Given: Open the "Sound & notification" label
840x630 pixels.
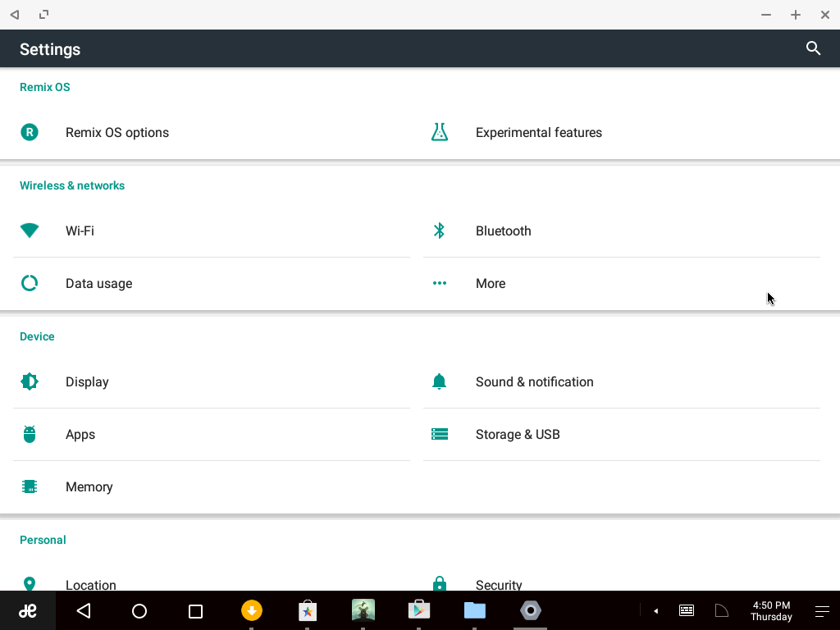Looking at the screenshot, I should pyautogui.click(x=534, y=382).
